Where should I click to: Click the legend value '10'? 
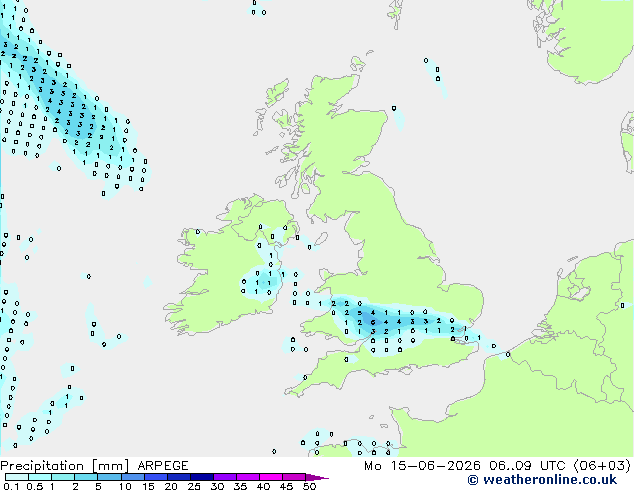125,486
